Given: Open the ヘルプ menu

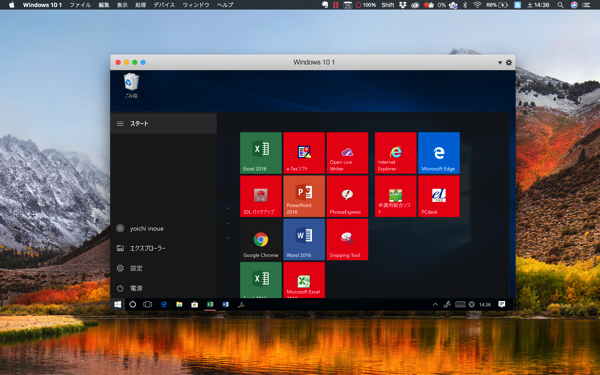Looking at the screenshot, I should coord(225,5).
